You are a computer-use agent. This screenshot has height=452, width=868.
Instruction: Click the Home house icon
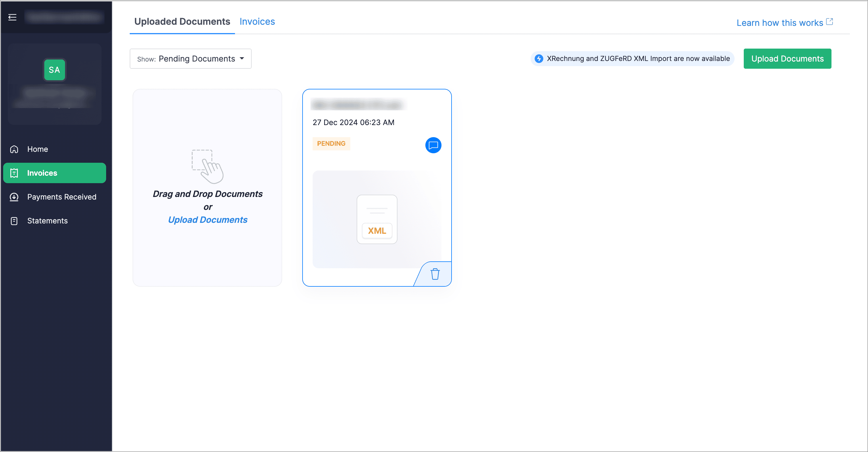click(14, 149)
